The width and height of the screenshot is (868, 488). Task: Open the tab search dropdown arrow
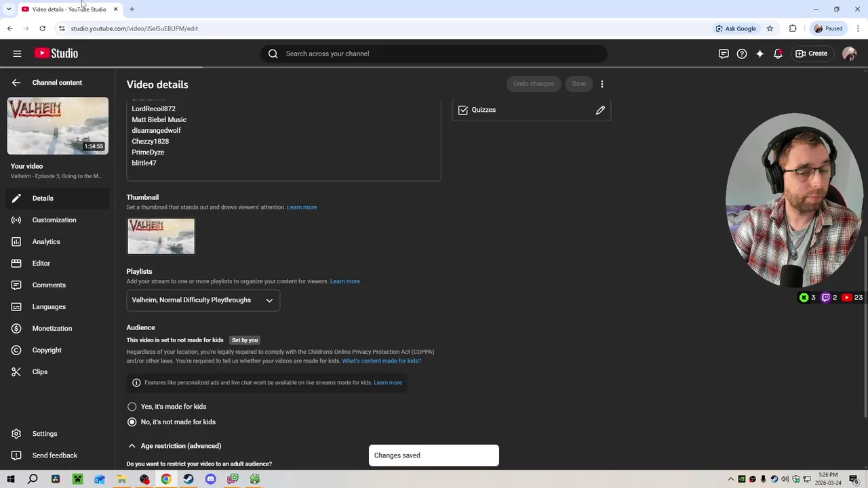(9, 9)
